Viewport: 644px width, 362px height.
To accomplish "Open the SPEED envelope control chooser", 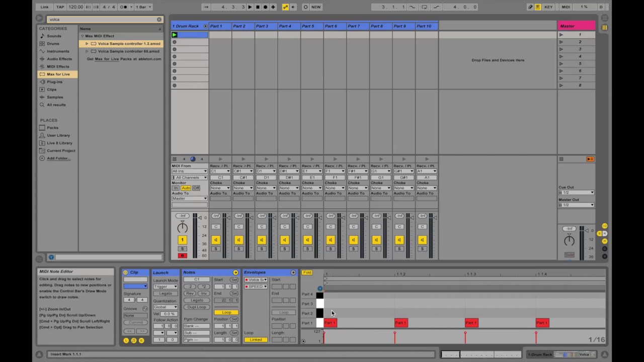I will [x=256, y=287].
